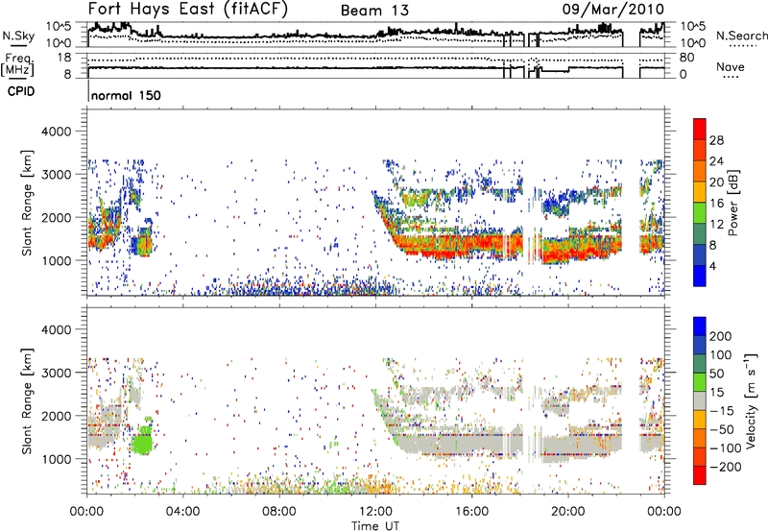This screenshot has height=532, width=768.
Task: Click the 'Velocity [m s⁻¹]' colorbar title
Action: pyautogui.click(x=751, y=400)
